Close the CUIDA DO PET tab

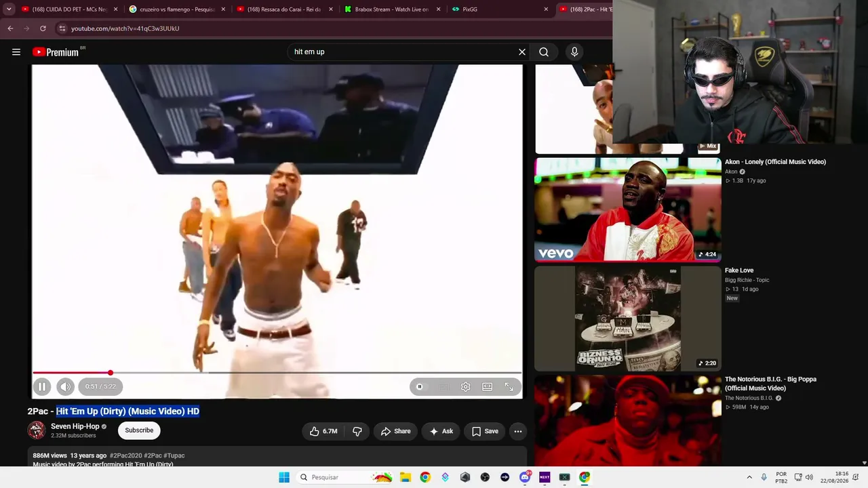tap(116, 9)
